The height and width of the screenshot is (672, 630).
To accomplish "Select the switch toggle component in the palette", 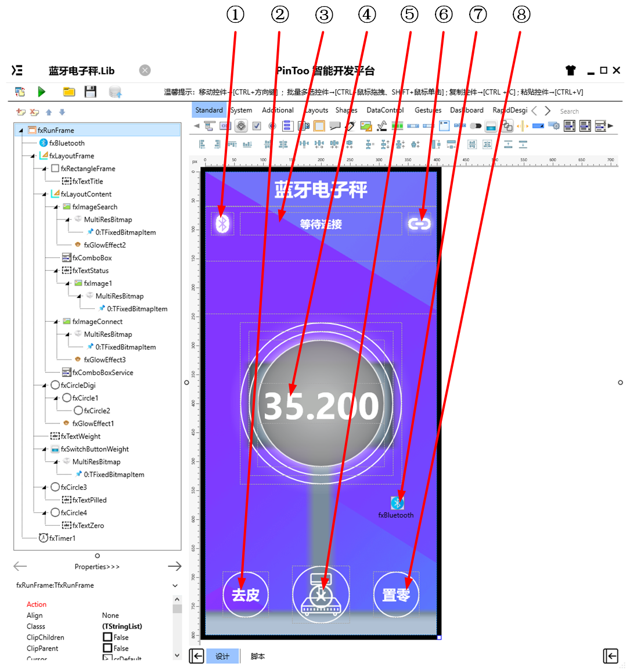I will click(x=476, y=126).
